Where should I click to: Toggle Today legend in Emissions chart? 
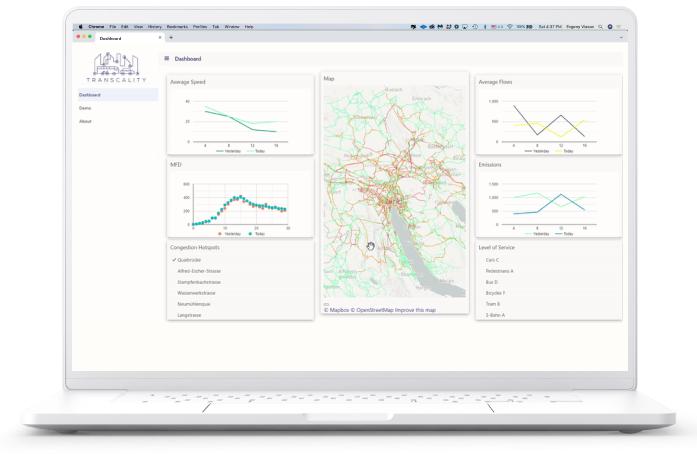coord(566,233)
